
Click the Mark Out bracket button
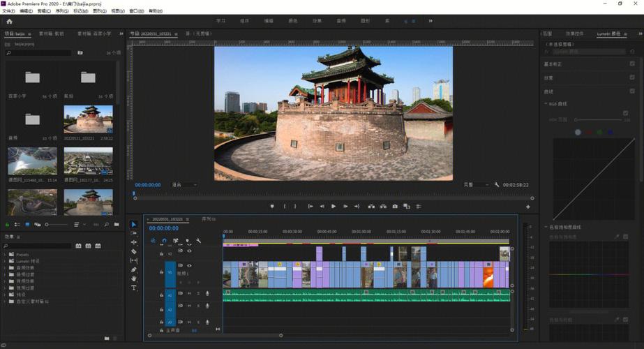click(x=295, y=207)
